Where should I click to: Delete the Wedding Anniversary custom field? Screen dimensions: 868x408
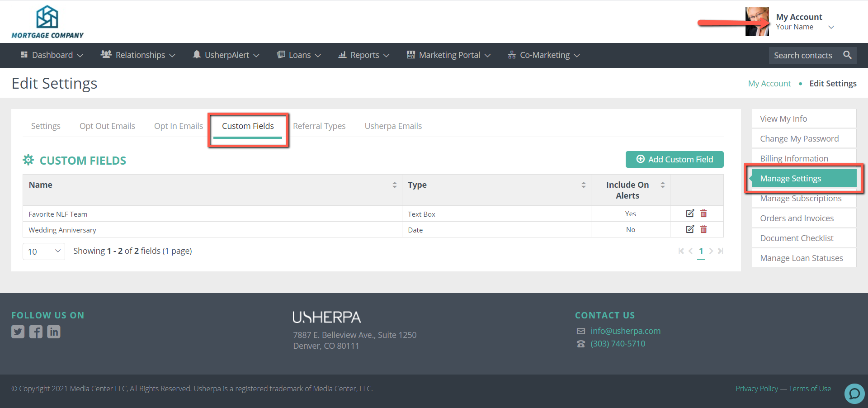[703, 229]
